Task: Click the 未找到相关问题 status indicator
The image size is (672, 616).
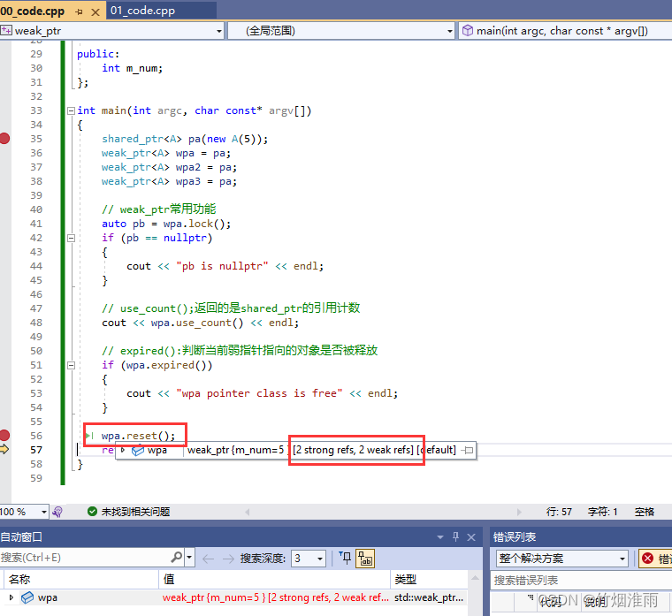Action: [129, 512]
